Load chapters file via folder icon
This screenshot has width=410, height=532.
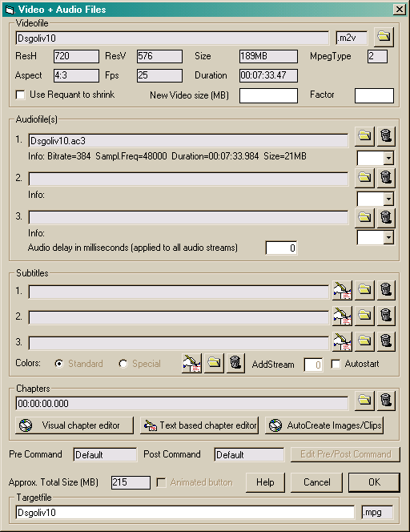click(364, 401)
